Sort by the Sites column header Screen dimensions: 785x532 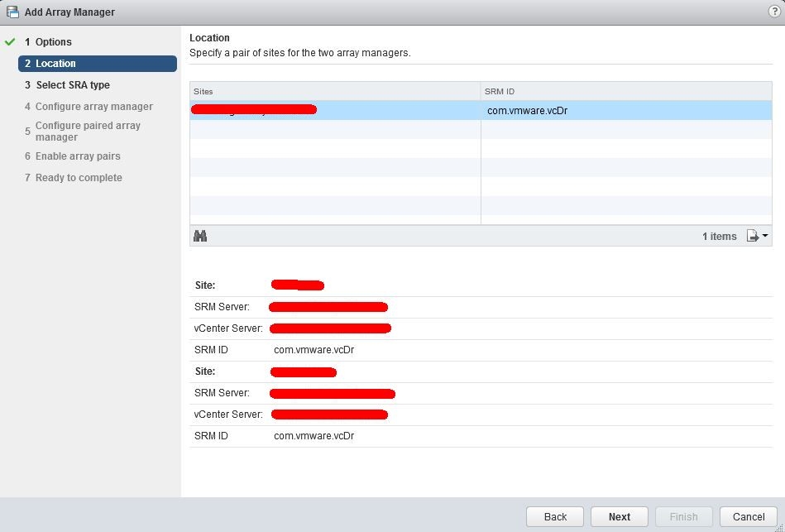point(335,91)
